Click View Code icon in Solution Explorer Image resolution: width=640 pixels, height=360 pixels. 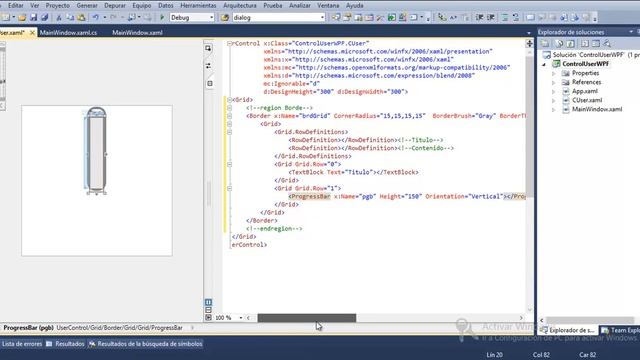coord(585,43)
